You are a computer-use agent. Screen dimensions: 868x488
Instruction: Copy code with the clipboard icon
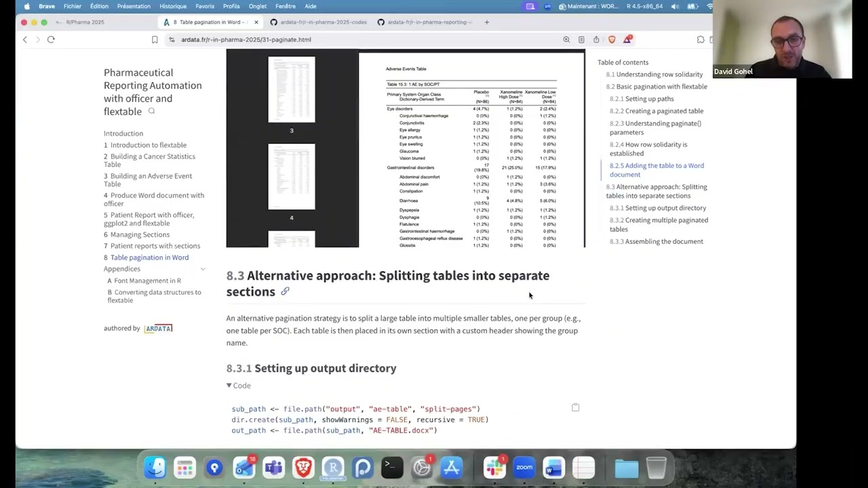pyautogui.click(x=575, y=407)
